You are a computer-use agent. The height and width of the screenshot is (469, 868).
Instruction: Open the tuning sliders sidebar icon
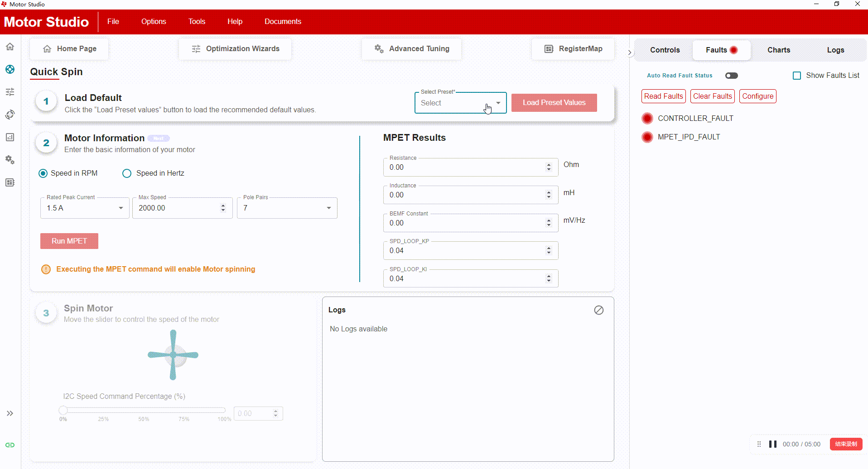coord(10,92)
